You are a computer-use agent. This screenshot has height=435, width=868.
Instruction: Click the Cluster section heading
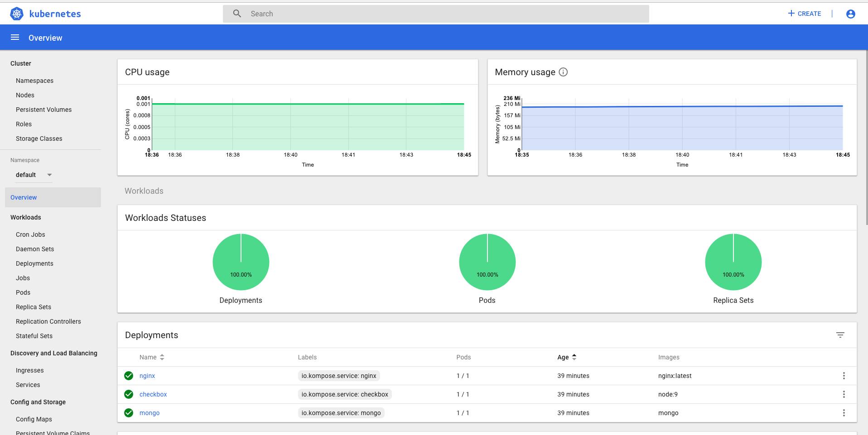[21, 63]
